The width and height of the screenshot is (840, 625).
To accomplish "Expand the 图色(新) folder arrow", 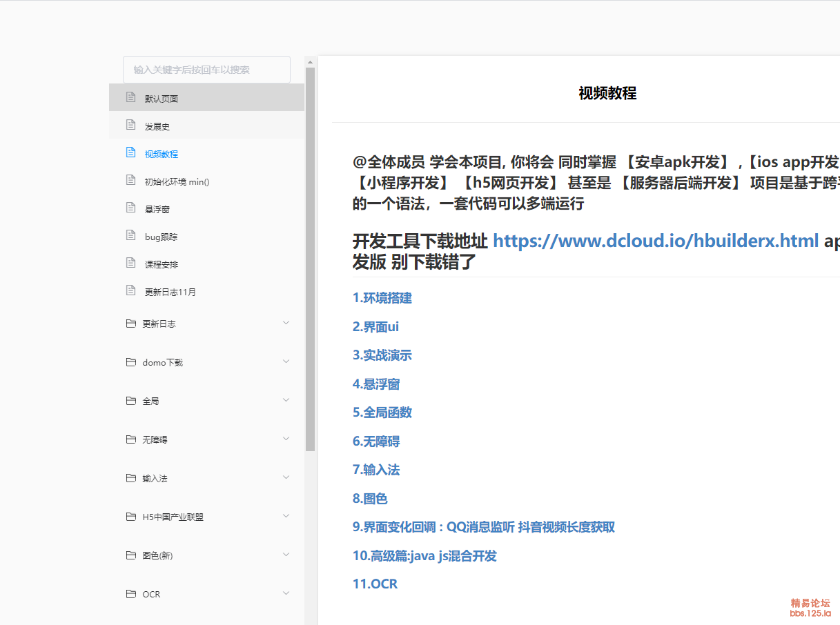I will 286,555.
